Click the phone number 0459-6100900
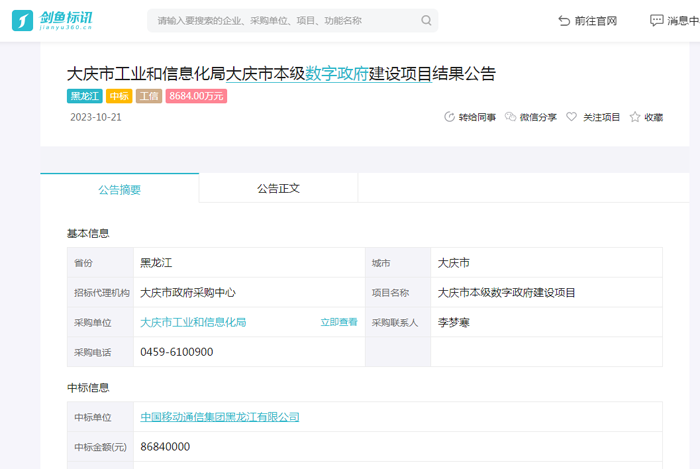 coord(176,352)
